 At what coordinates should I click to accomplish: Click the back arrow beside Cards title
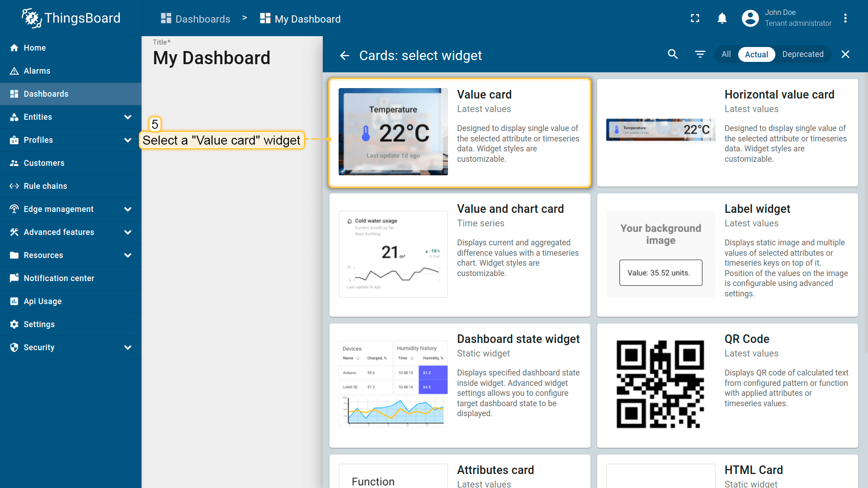pyautogui.click(x=344, y=56)
